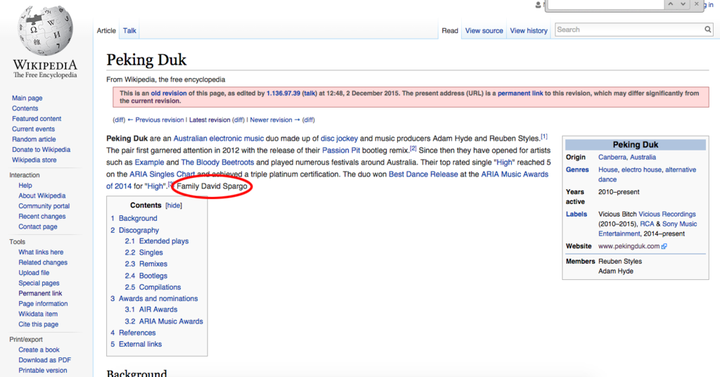Open the View history tab
This screenshot has height=377, width=720.
[x=529, y=31]
